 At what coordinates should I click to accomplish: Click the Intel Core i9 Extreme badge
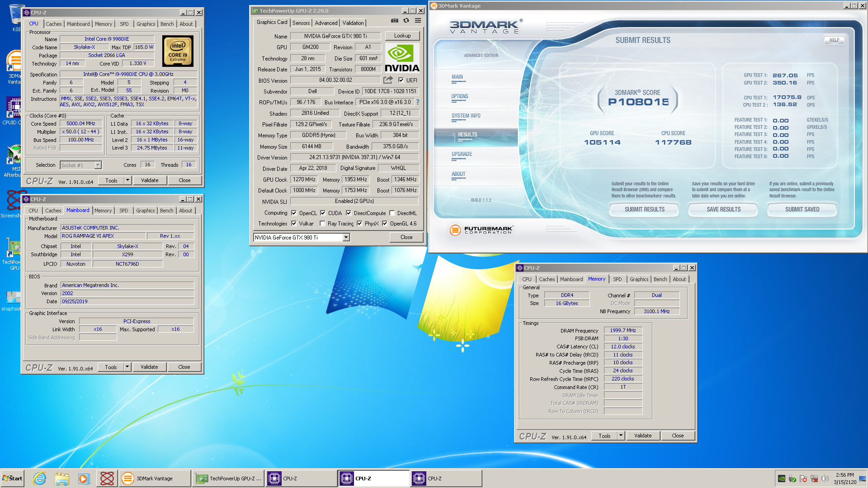coord(178,52)
